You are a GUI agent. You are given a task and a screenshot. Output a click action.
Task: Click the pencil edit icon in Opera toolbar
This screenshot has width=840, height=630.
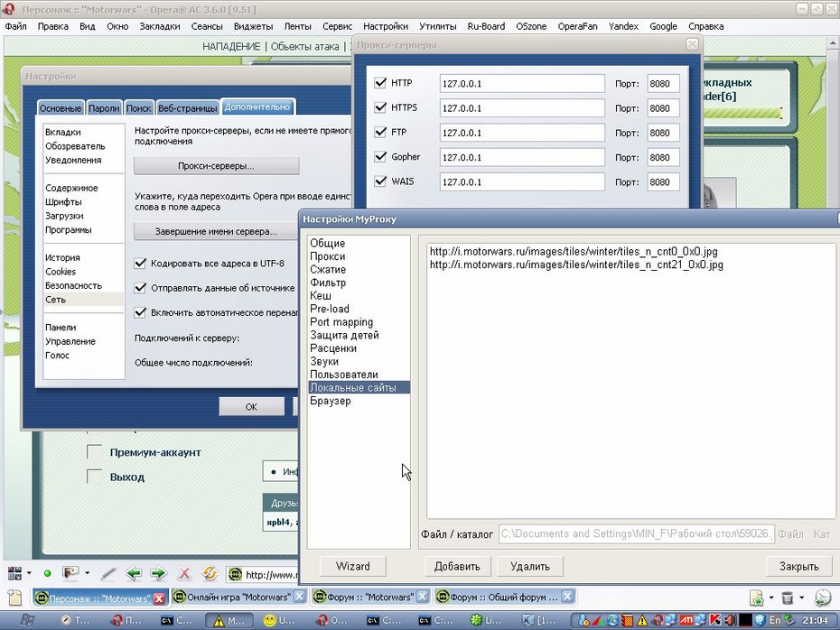click(x=108, y=574)
